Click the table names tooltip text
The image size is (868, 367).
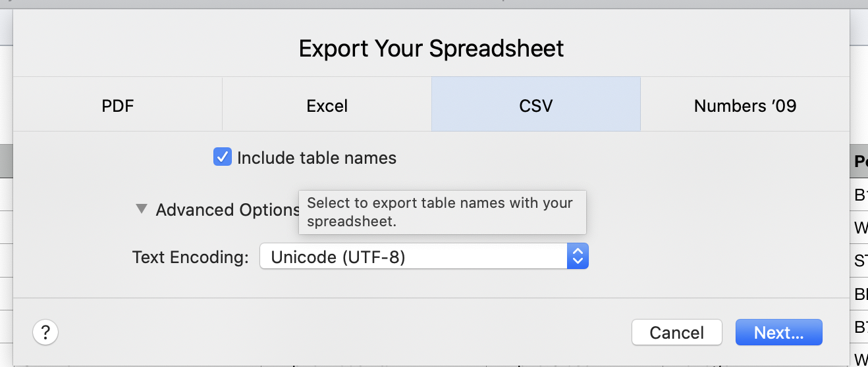click(x=440, y=212)
